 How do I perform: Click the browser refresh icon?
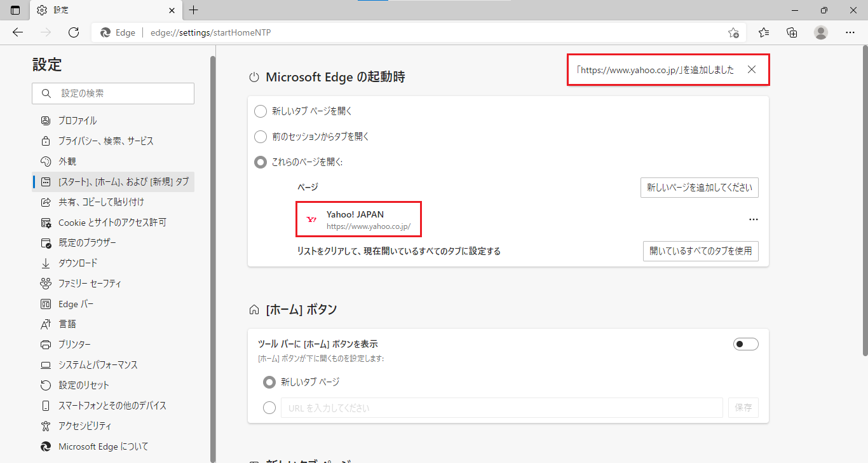pyautogui.click(x=74, y=32)
